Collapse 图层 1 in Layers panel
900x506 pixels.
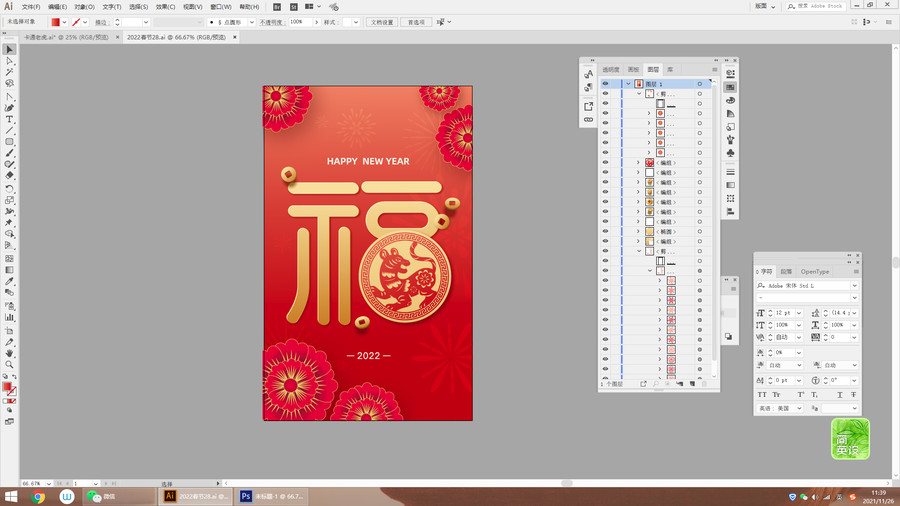click(628, 84)
